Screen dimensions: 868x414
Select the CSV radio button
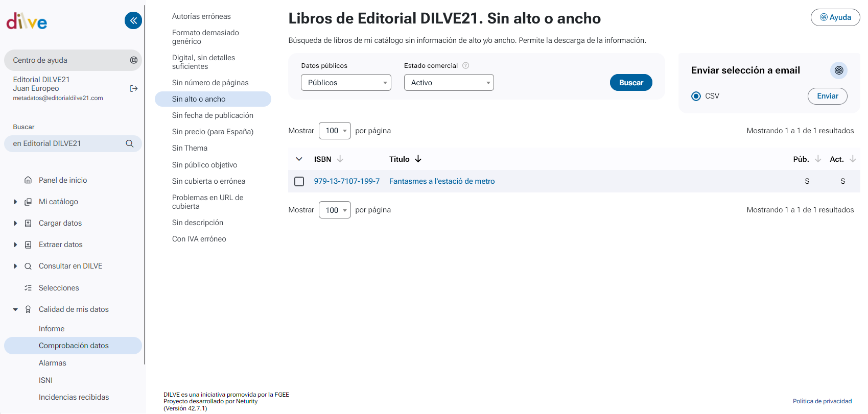(696, 96)
